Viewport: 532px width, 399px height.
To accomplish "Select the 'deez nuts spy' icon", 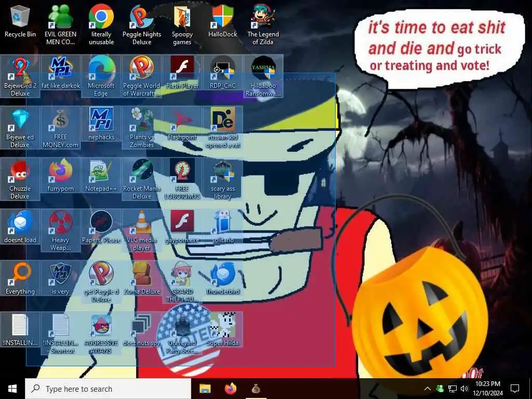I will 142,330.
